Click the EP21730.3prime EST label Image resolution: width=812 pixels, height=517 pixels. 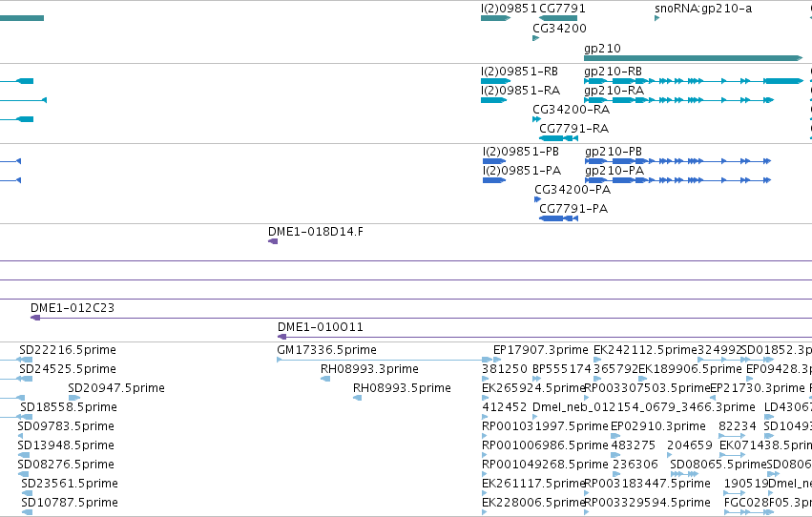[x=758, y=388]
